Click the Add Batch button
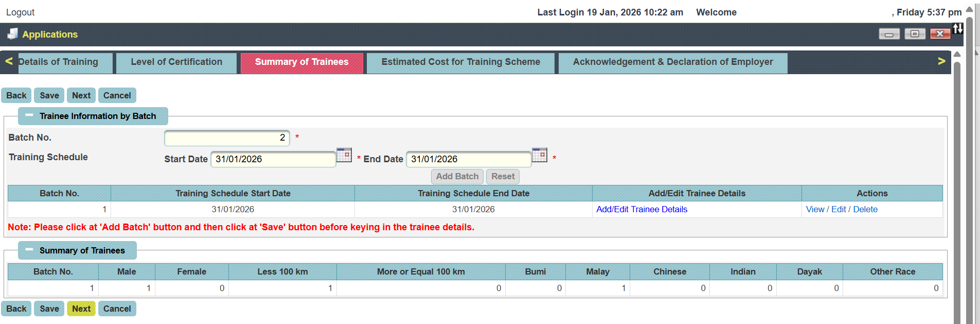The width and height of the screenshot is (980, 324). pyautogui.click(x=457, y=177)
